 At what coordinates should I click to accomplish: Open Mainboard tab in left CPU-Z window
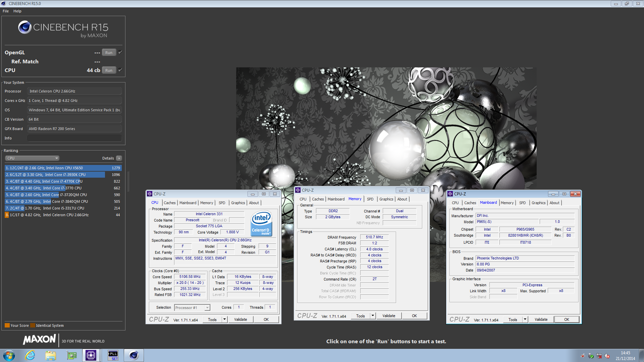188,203
